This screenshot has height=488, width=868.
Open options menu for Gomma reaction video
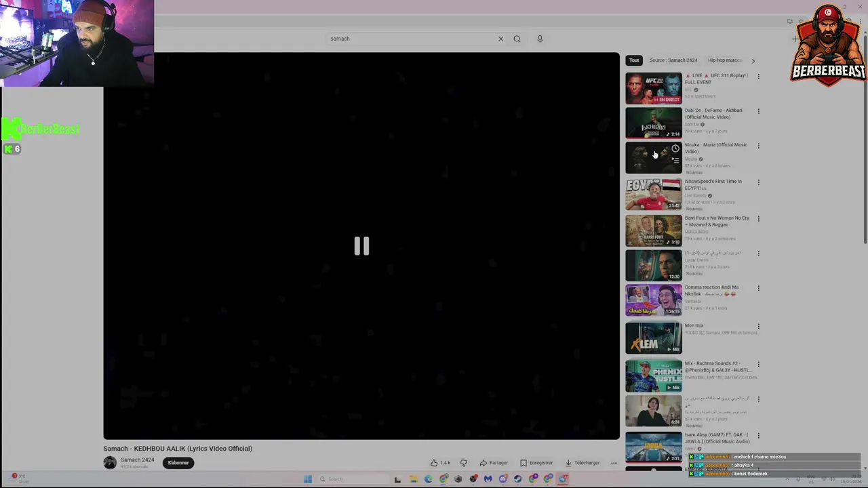point(758,288)
